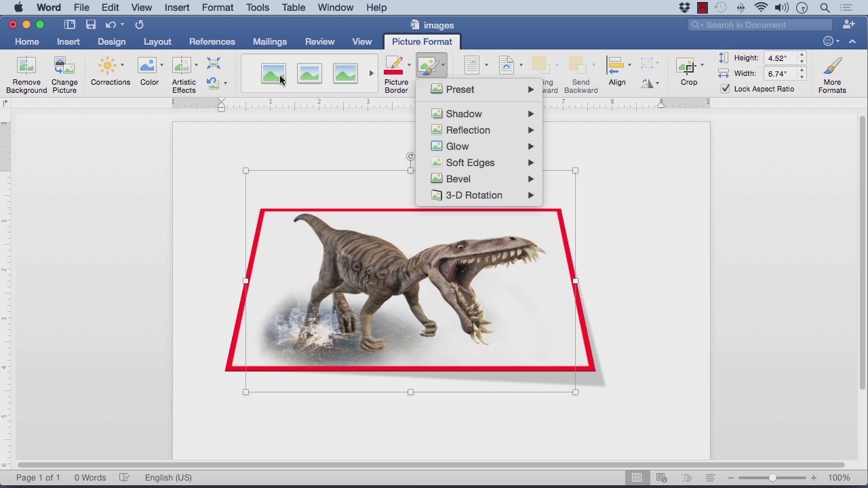Open the More Formats paintbrush
Screen dimensions: 868x488
click(832, 75)
